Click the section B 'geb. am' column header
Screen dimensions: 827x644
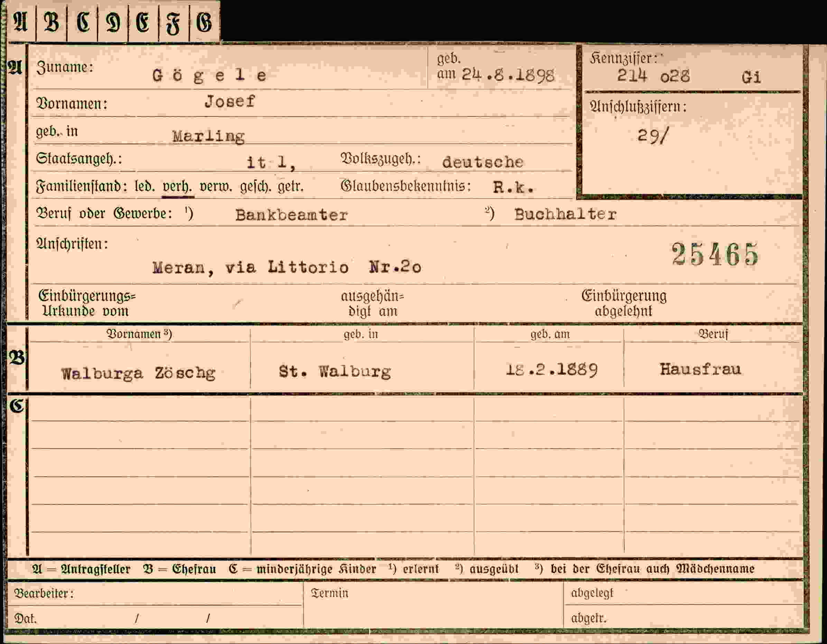pyautogui.click(x=550, y=334)
